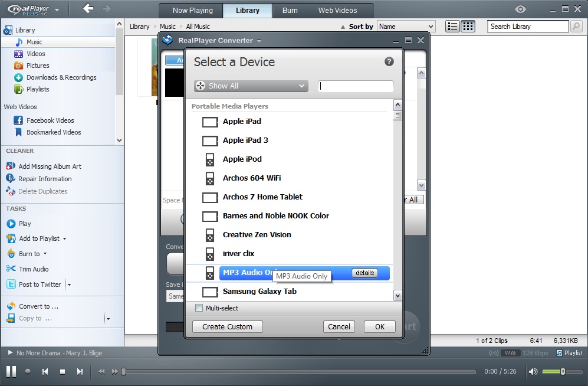Click the Repair Information icon

pos(11,179)
